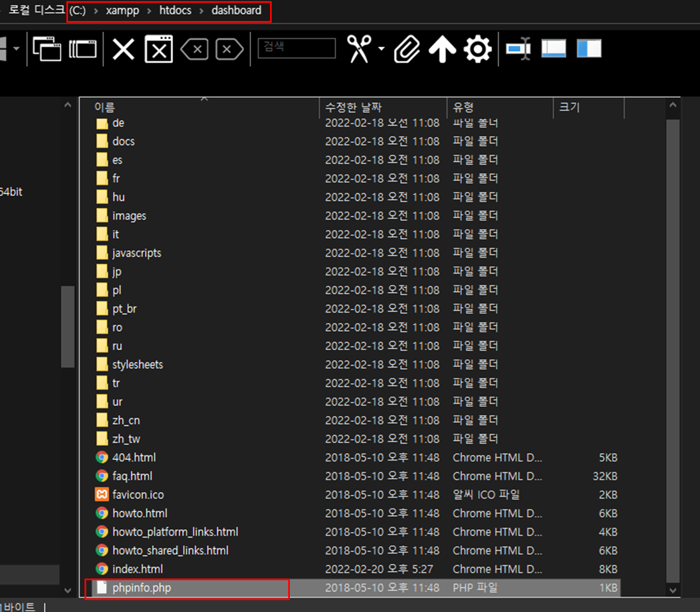This screenshot has height=612, width=700.
Task: Click the close-window X box icon
Action: 159,49
